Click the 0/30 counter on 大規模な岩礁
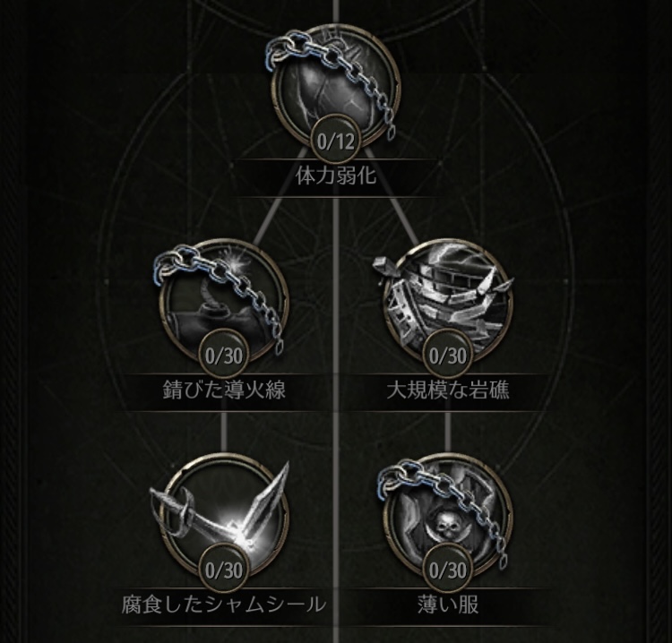The image size is (672, 643). point(448,356)
